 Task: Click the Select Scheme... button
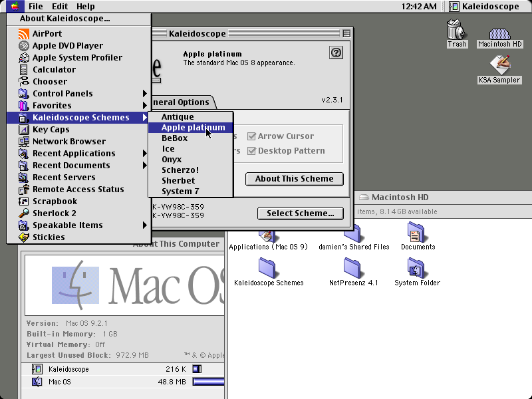click(301, 213)
